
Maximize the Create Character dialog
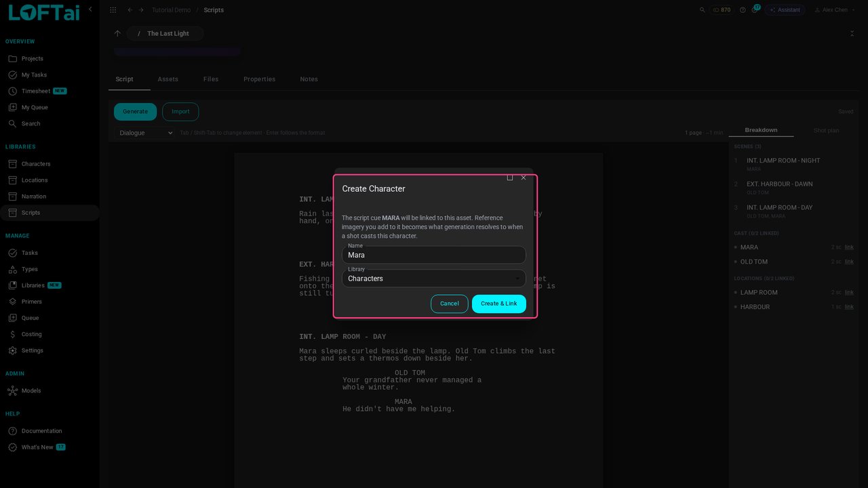(510, 178)
